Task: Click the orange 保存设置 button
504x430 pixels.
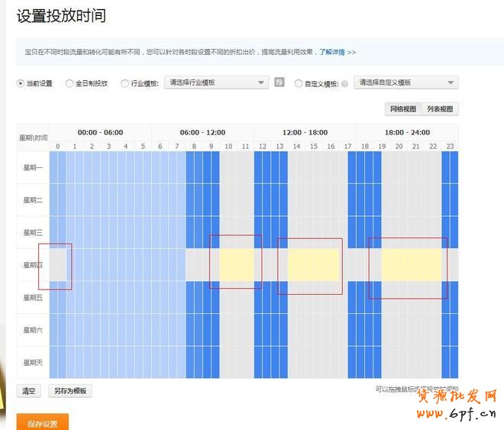Action: 42,423
